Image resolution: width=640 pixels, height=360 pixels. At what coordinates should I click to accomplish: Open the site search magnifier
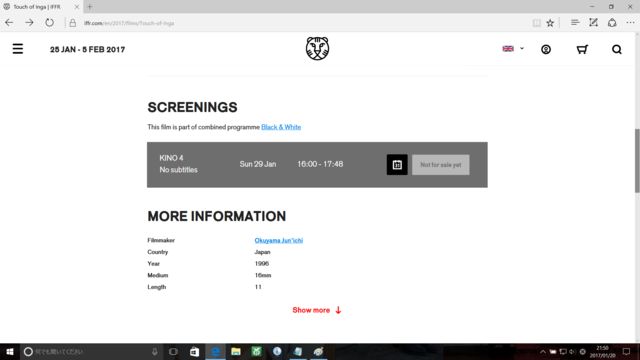pyautogui.click(x=617, y=49)
